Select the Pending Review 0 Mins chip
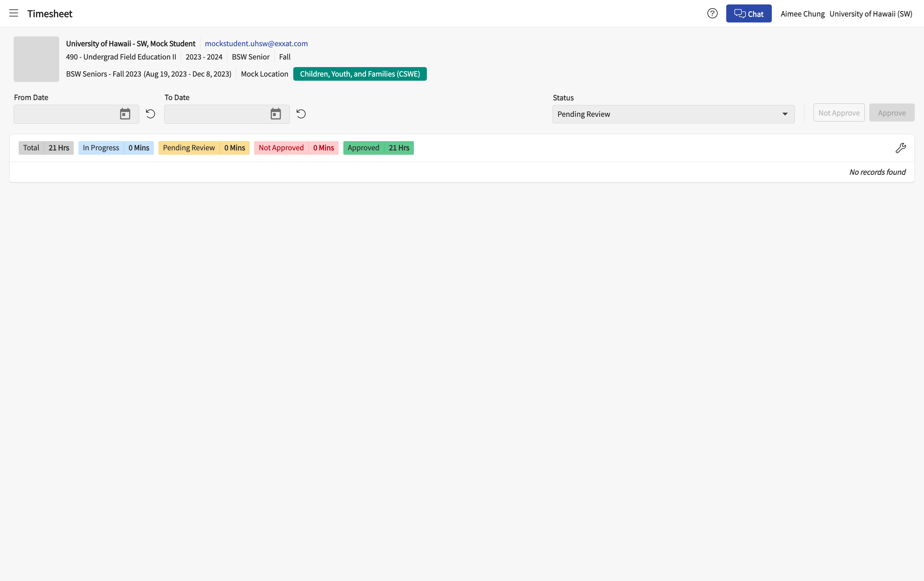The height and width of the screenshot is (581, 924). (x=204, y=148)
